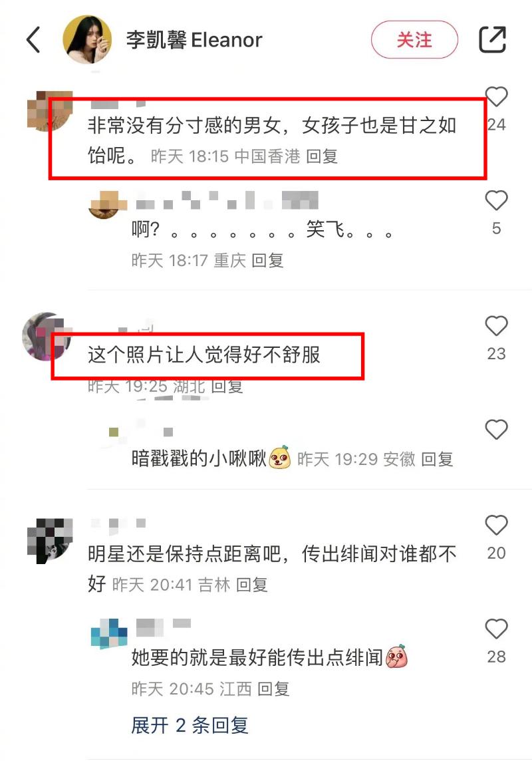Go back using the left chevron
The image size is (532, 761).
(33, 39)
